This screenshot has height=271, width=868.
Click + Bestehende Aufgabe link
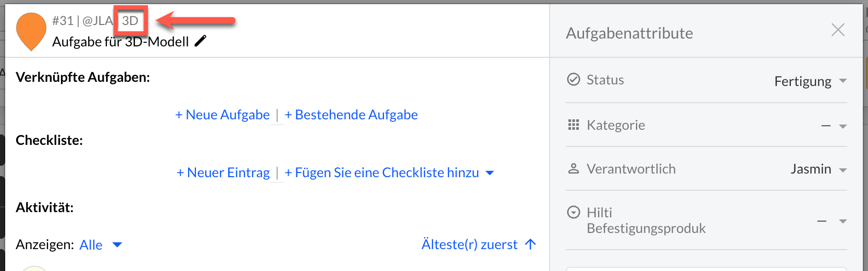pos(351,115)
